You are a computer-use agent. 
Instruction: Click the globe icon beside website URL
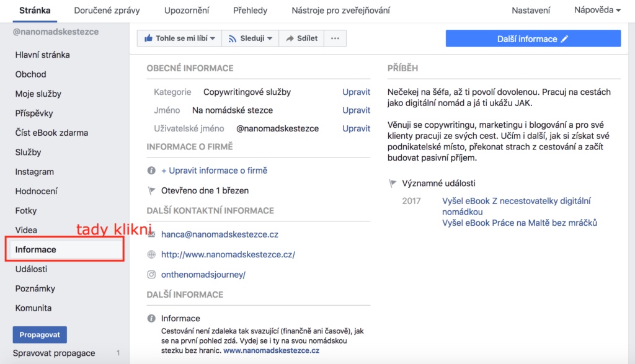151,254
